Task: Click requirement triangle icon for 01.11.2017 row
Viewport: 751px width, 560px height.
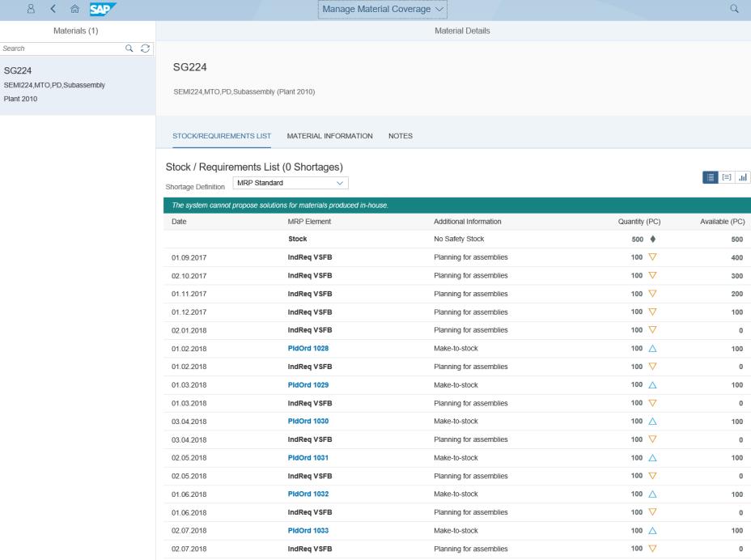Action: 652,294
